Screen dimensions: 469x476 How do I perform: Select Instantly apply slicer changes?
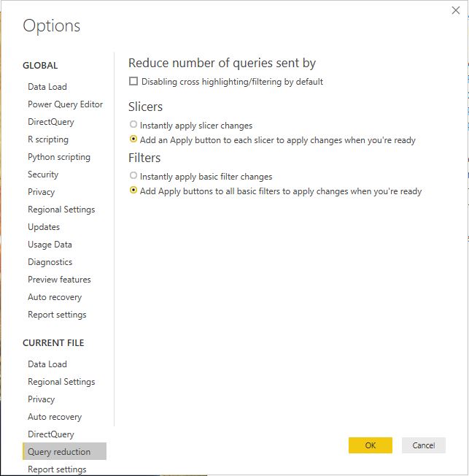133,125
